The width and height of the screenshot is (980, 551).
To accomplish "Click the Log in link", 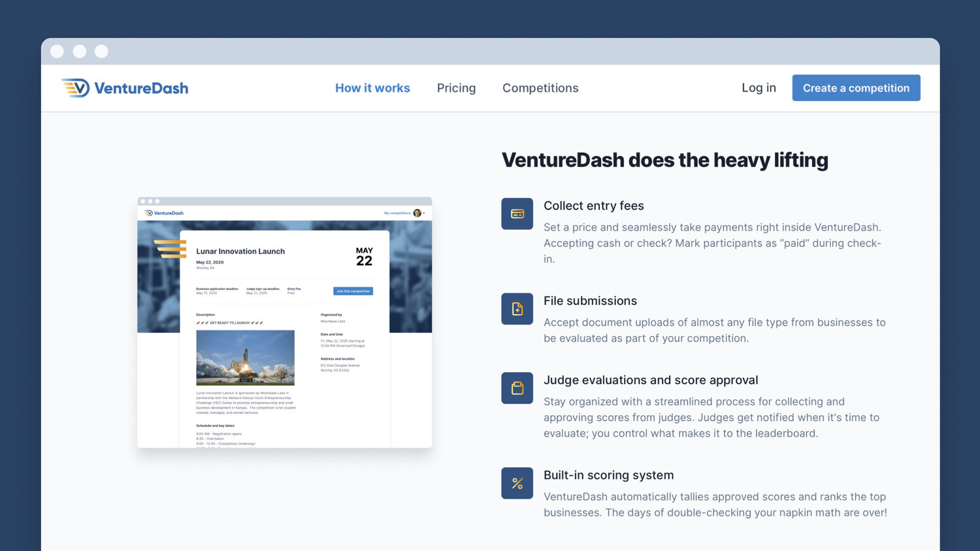I will coord(759,87).
